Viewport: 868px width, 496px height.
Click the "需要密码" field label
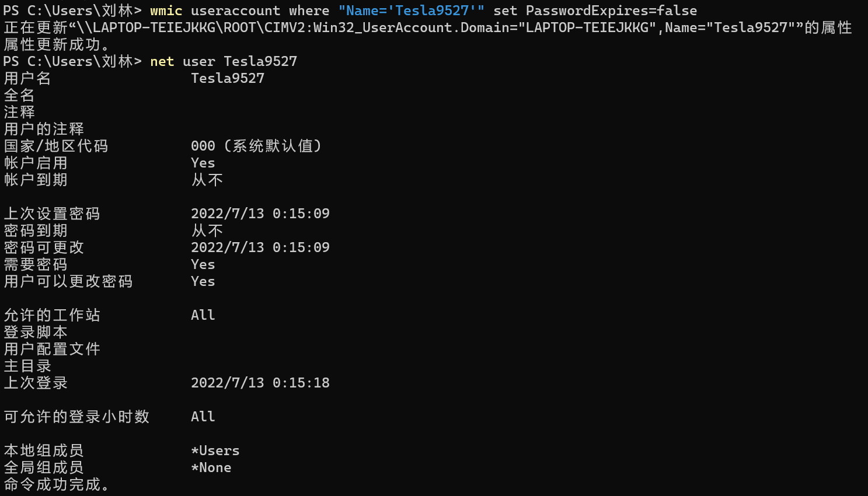[36, 264]
